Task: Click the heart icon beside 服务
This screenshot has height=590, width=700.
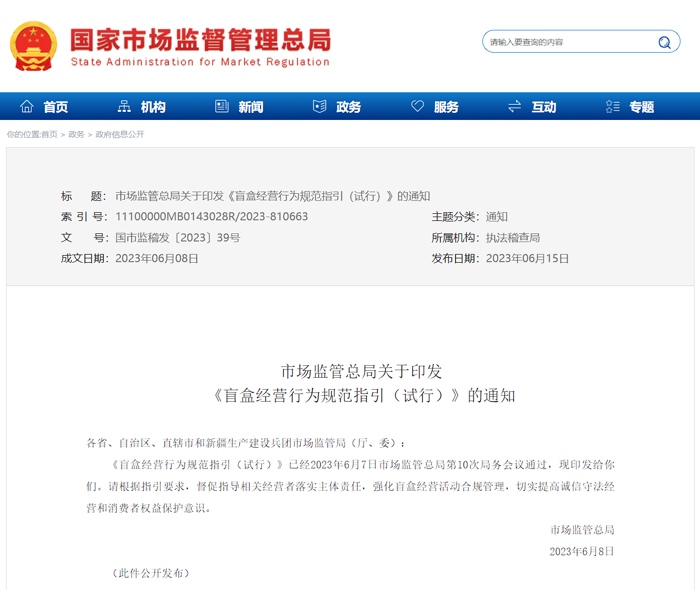Action: pos(417,106)
